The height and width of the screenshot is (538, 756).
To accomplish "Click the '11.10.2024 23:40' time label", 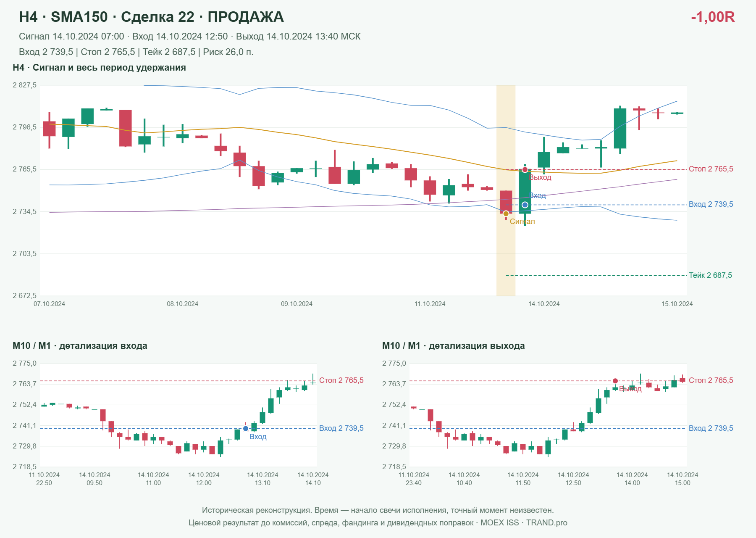I will click(414, 479).
